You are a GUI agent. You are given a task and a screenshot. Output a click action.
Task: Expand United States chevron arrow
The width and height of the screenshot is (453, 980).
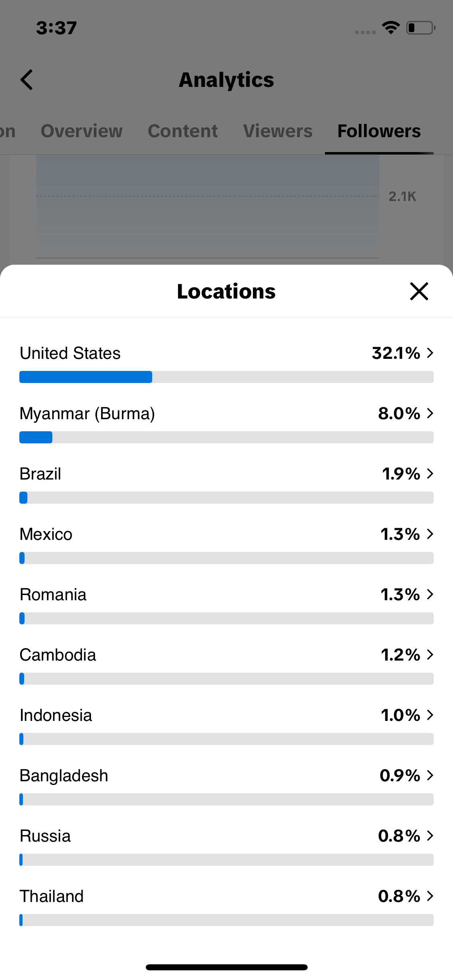(x=430, y=353)
